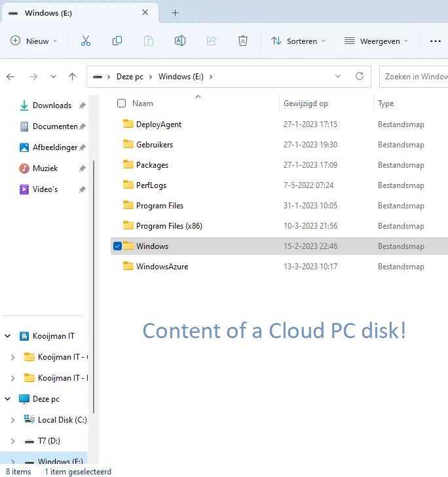
Task: Expand the Local Disk (C:) tree node
Action: [13, 419]
